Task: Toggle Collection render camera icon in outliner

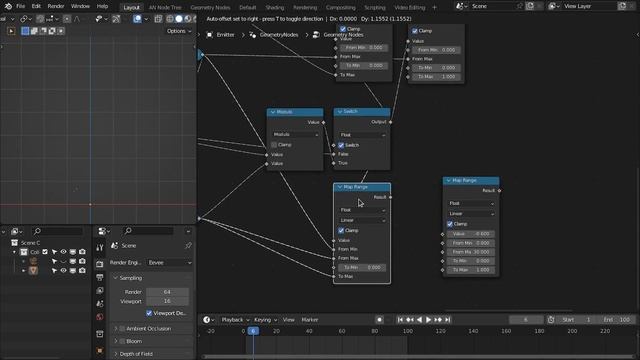Action: [82, 252]
